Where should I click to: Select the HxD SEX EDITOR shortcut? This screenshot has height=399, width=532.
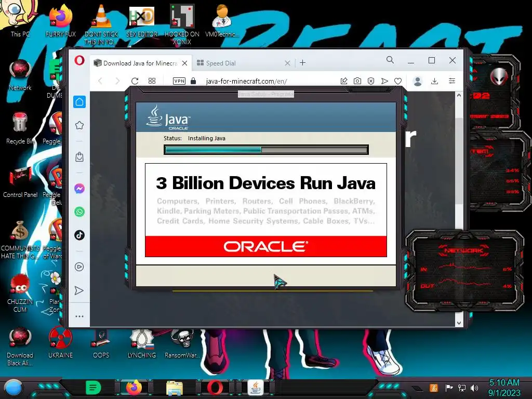click(x=142, y=21)
